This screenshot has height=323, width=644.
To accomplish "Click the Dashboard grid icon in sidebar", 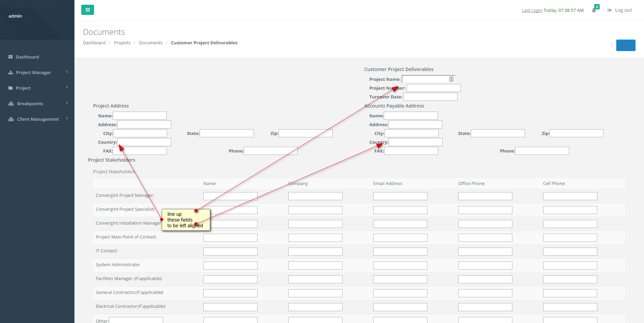I will click(x=10, y=57).
